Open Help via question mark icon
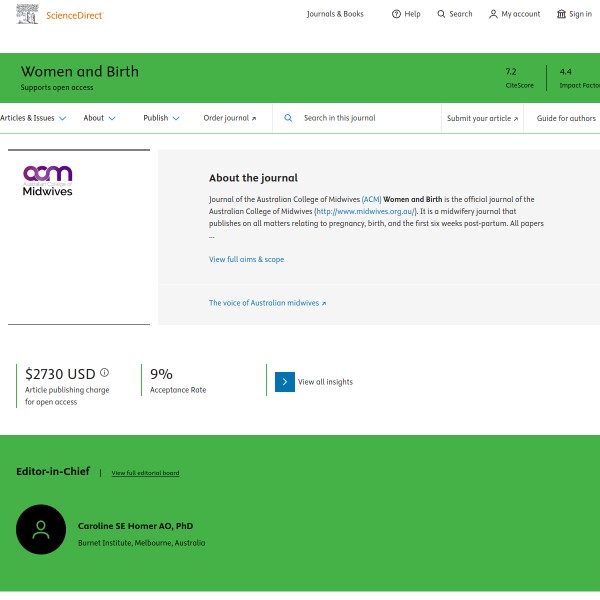This screenshot has width=600, height=600. pos(396,14)
